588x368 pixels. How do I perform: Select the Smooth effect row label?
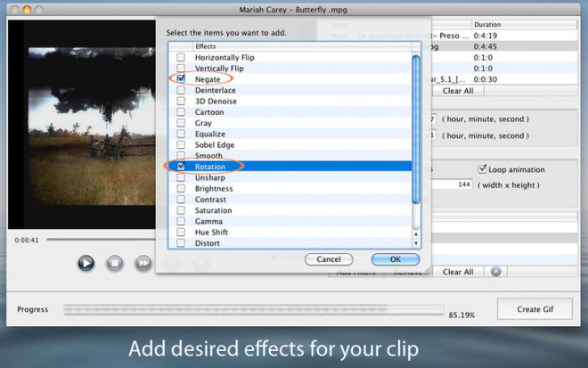[x=208, y=155]
